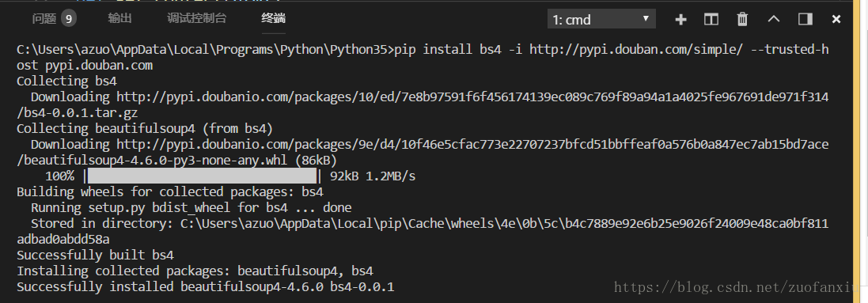Open the 1: cmd terminal selector
This screenshot has height=303, width=868.
[x=601, y=20]
